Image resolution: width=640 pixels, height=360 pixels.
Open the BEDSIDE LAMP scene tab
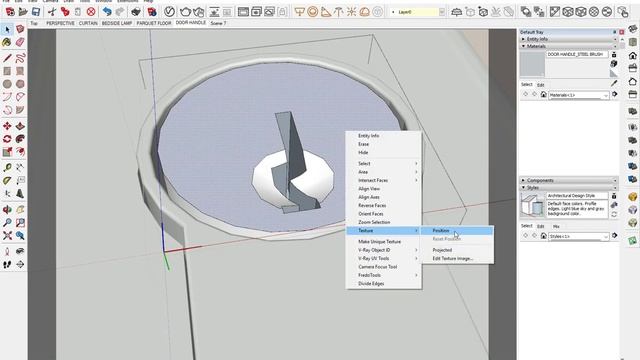tap(117, 23)
